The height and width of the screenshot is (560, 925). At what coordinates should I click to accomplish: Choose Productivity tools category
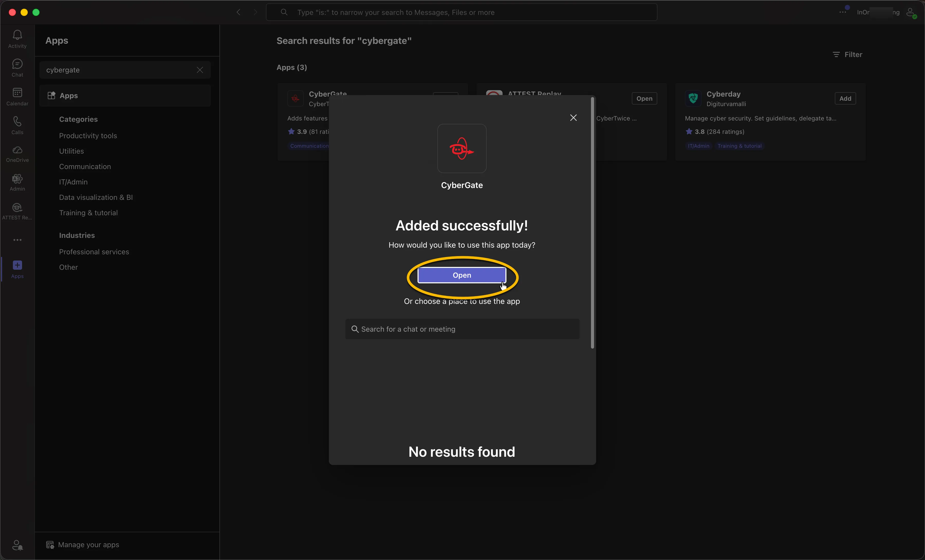(88, 135)
